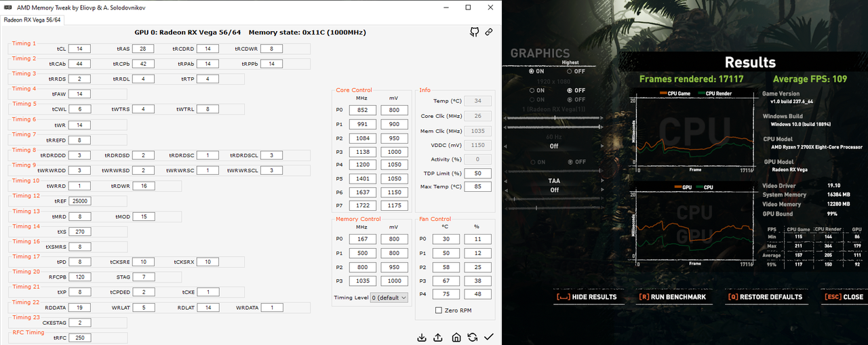Click the home reset icon
The width and height of the screenshot is (868, 345).
[x=456, y=337]
